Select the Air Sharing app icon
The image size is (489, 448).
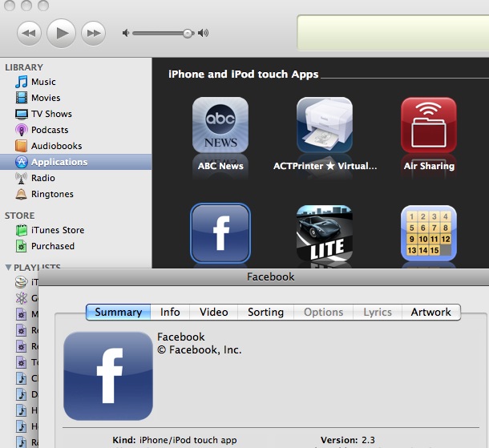[429, 125]
